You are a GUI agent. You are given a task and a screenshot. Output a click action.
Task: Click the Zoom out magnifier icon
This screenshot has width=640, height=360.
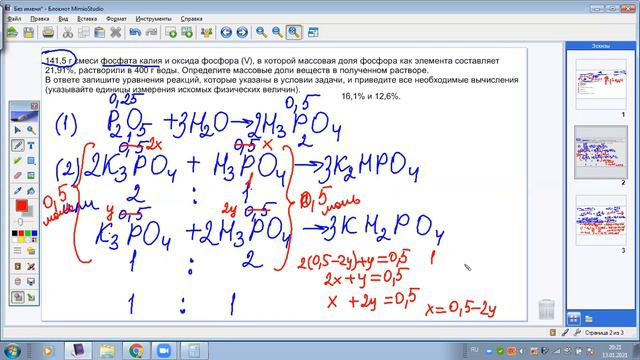(x=278, y=32)
